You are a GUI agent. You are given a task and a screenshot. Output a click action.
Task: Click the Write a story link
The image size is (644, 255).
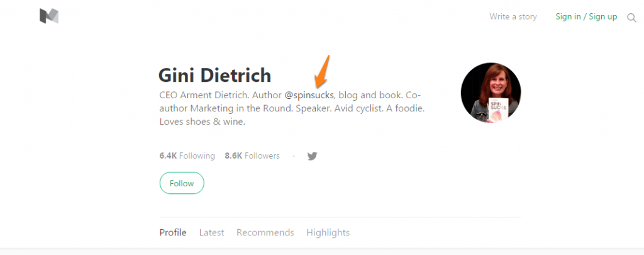(513, 17)
